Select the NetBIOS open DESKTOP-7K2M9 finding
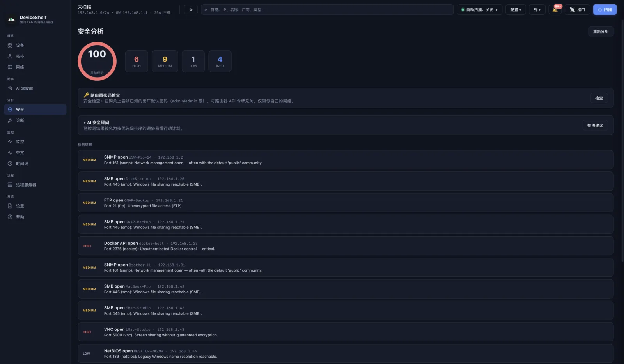 pyautogui.click(x=346, y=353)
